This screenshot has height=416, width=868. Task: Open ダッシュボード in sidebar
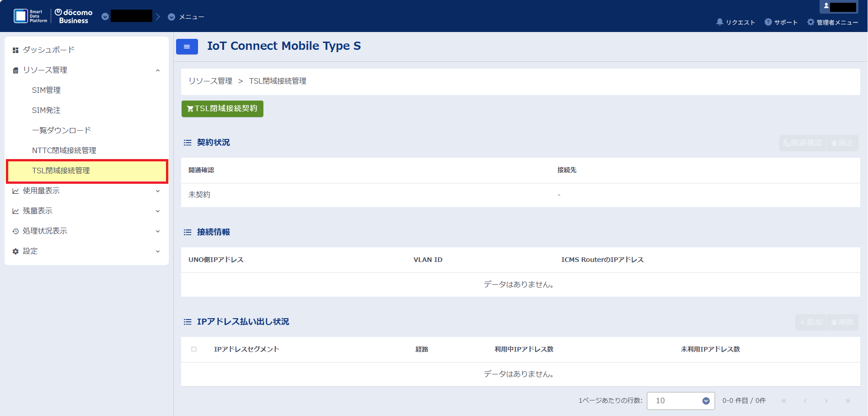pos(86,50)
